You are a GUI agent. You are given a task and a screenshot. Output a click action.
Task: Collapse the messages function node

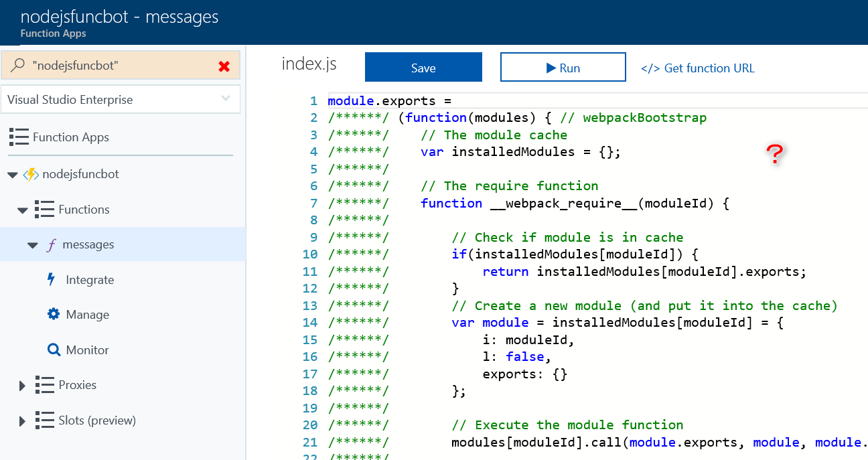tap(32, 245)
